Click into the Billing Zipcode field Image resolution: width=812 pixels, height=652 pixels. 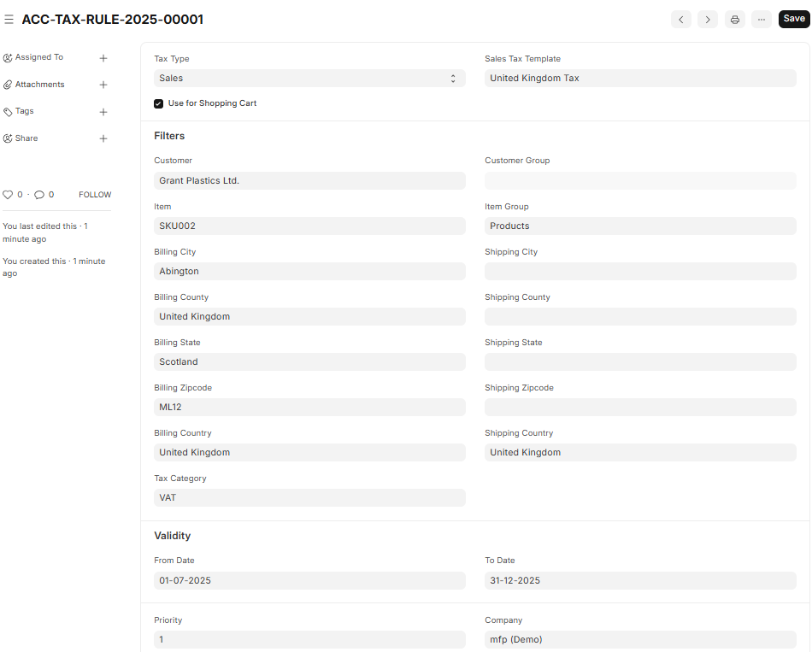[x=309, y=408]
